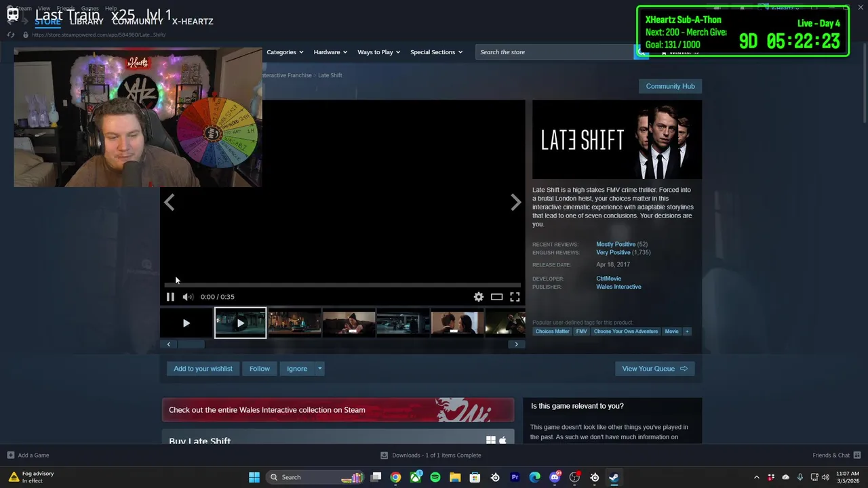Image resolution: width=868 pixels, height=488 pixels.
Task: Open the two people close-up thumbnail
Action: coord(458,323)
